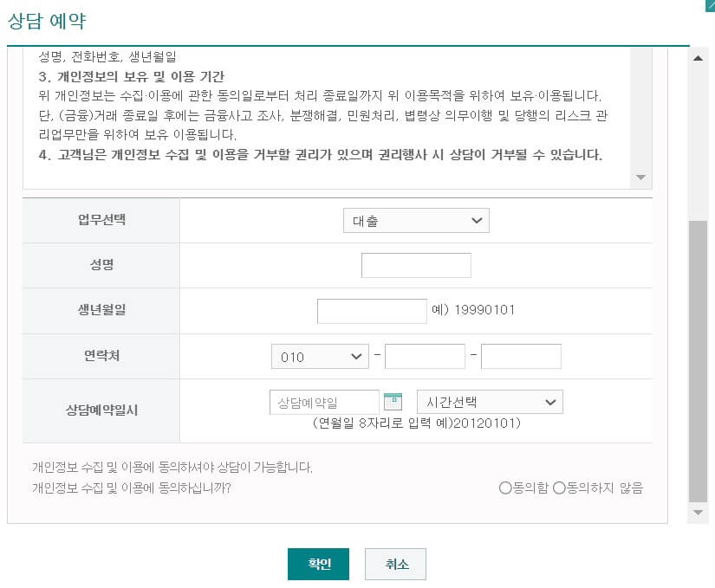Click the 업무선택 row label

tap(101, 220)
